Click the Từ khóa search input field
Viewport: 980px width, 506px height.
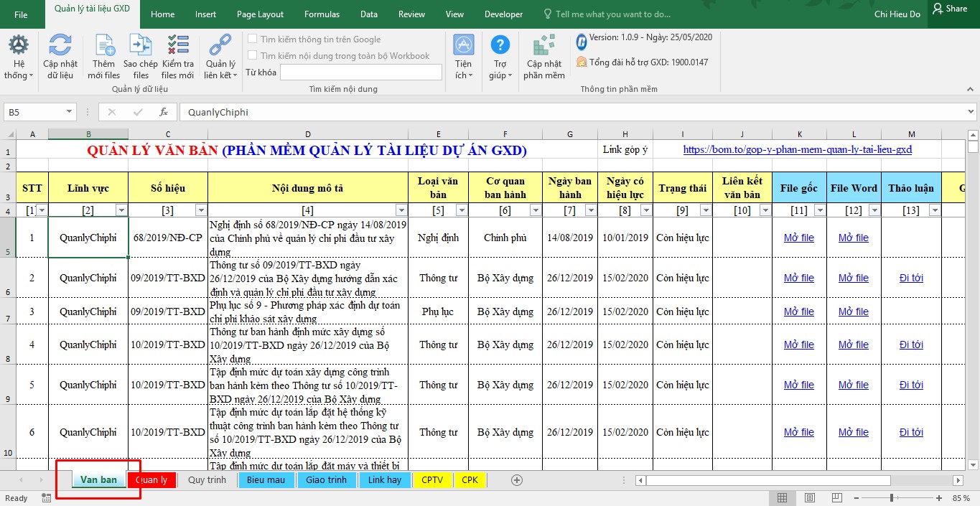pos(360,72)
